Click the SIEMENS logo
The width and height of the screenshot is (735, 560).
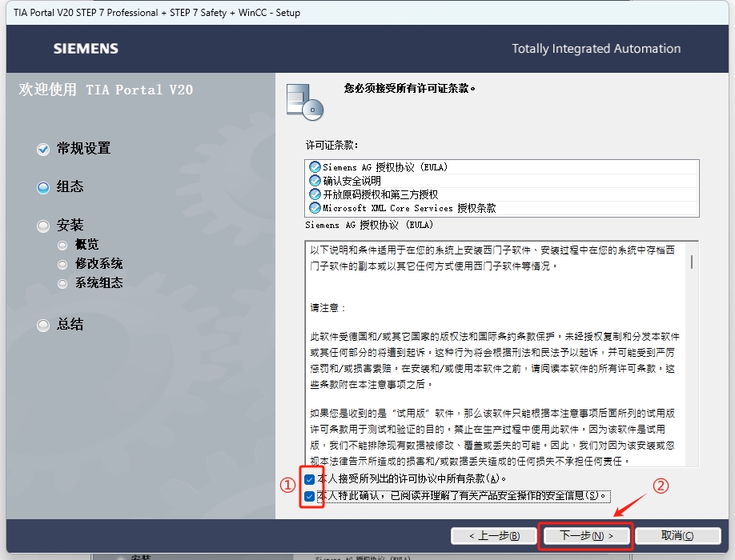[x=85, y=49]
